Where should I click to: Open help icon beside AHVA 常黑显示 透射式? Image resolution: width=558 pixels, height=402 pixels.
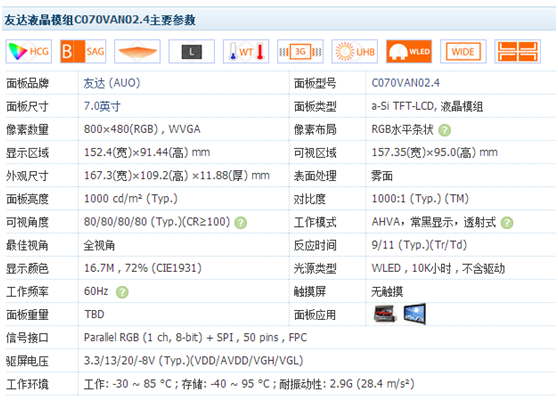tap(507, 223)
